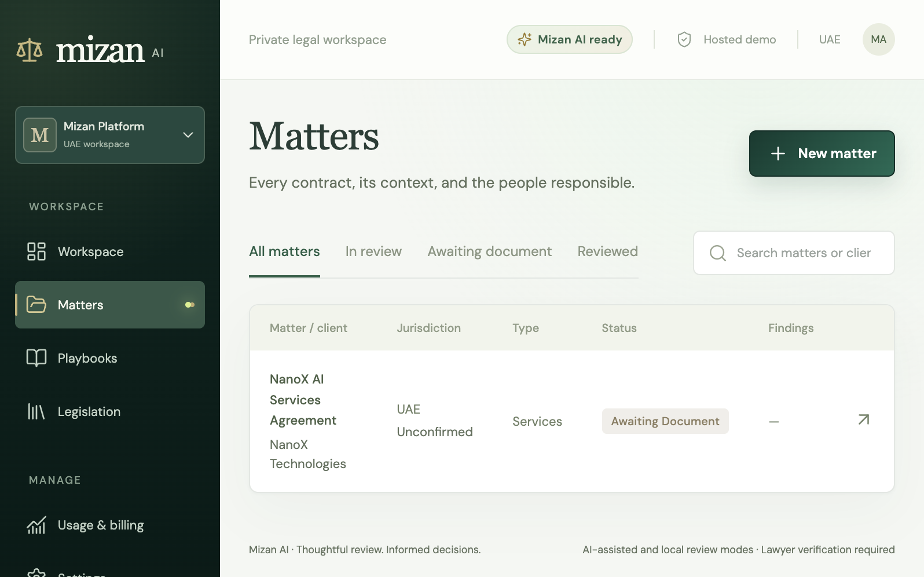Open the MA user avatar

(x=879, y=39)
